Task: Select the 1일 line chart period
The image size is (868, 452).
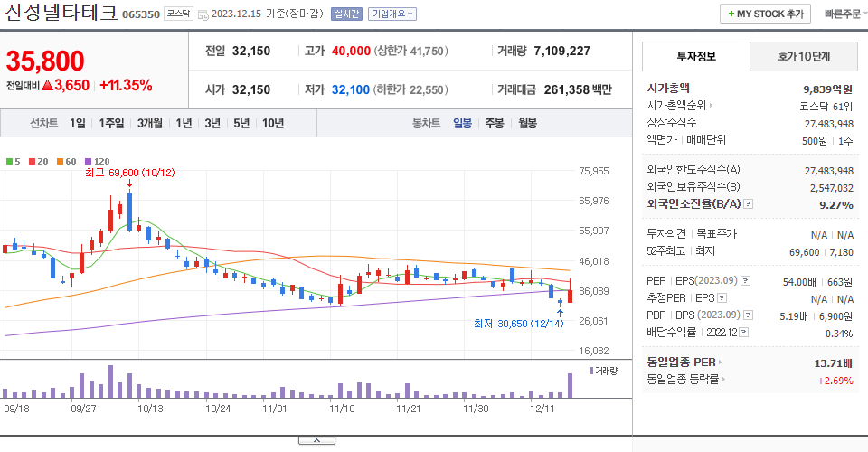Action: [78, 123]
